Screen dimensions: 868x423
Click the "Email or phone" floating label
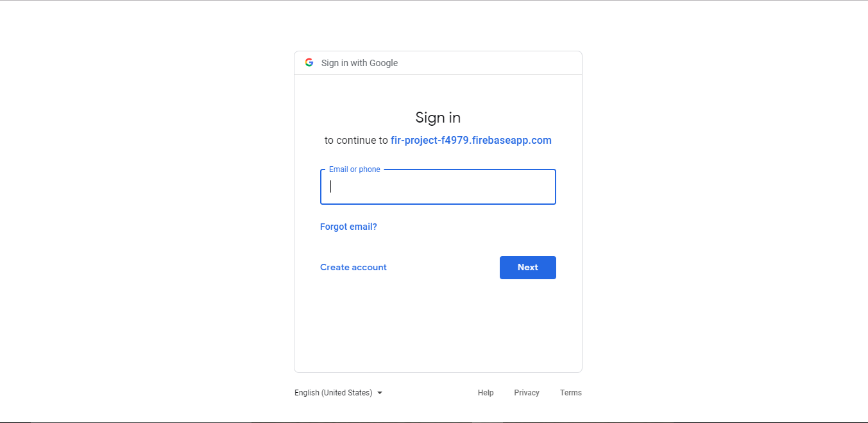pos(355,169)
